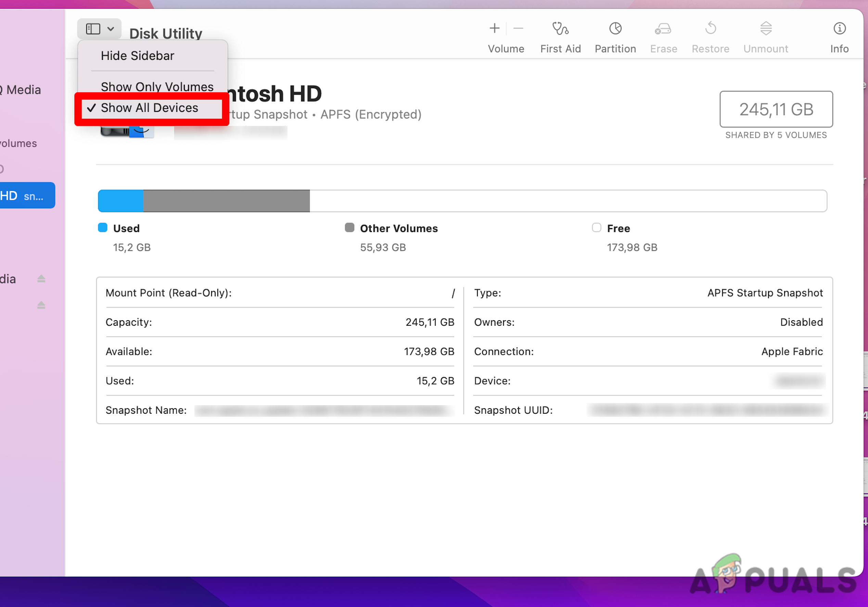The image size is (868, 607).
Task: Eject the media device in the sidebar
Action: pyautogui.click(x=41, y=279)
